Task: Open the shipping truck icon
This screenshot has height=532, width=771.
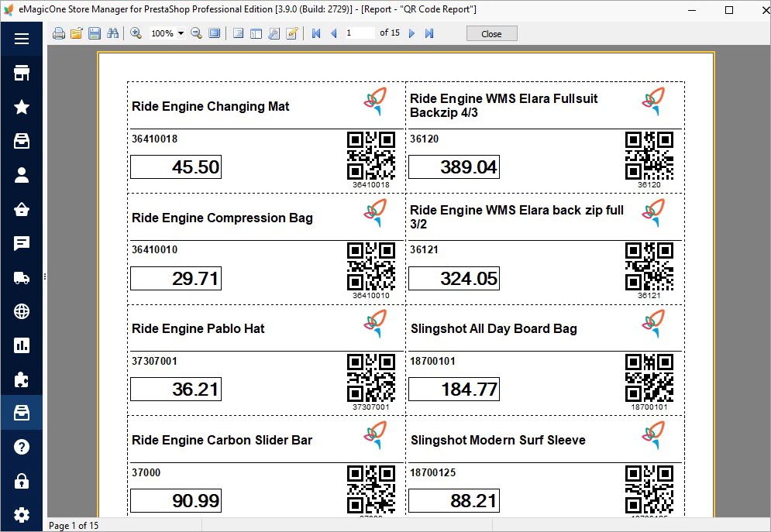Action: [x=22, y=278]
